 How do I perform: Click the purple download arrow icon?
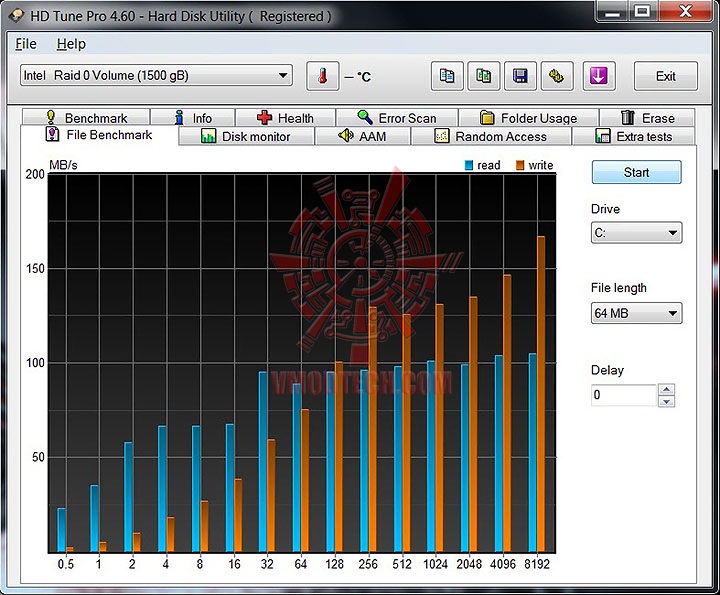point(599,76)
